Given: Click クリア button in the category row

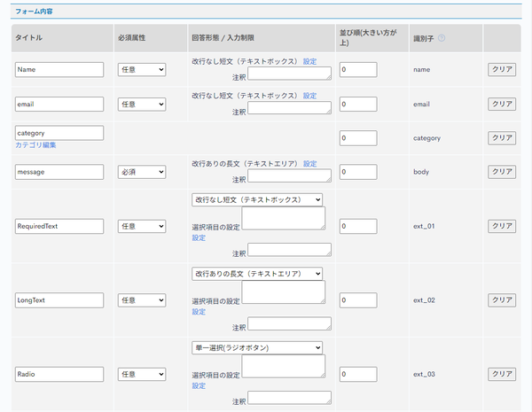Looking at the screenshot, I should click(502, 138).
